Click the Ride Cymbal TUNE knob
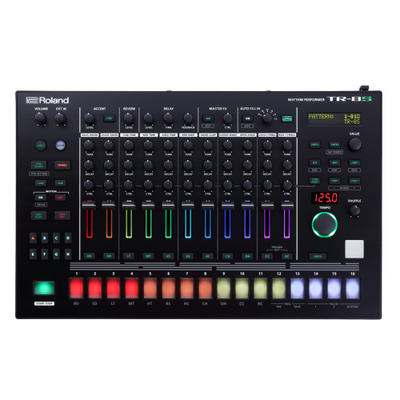Image resolution: width=400 pixels, height=400 pixels. tap(287, 145)
